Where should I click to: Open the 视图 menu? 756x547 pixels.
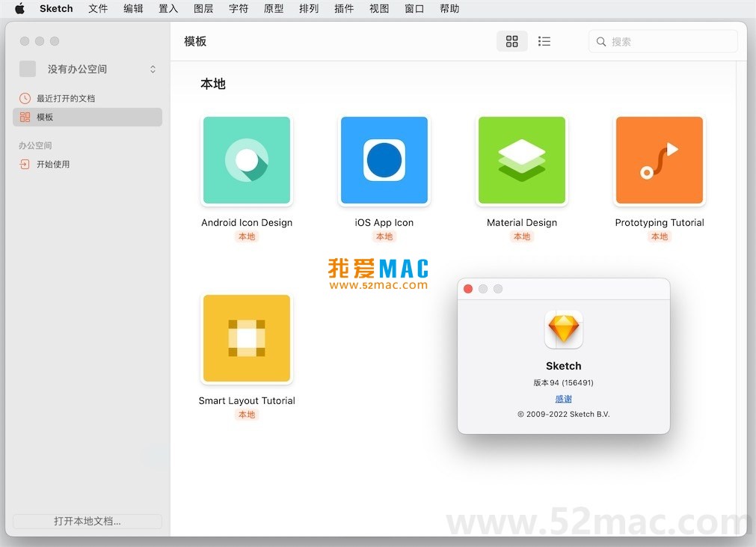click(x=379, y=9)
